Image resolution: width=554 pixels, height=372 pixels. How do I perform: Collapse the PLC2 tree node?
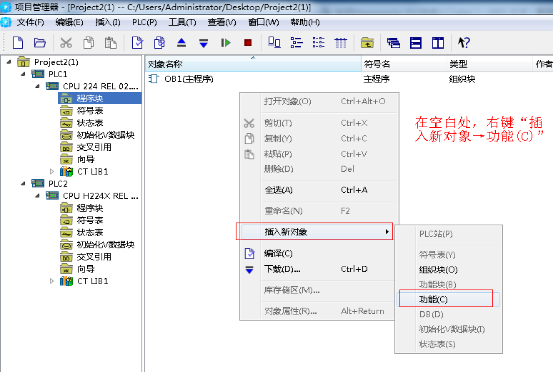[23, 184]
